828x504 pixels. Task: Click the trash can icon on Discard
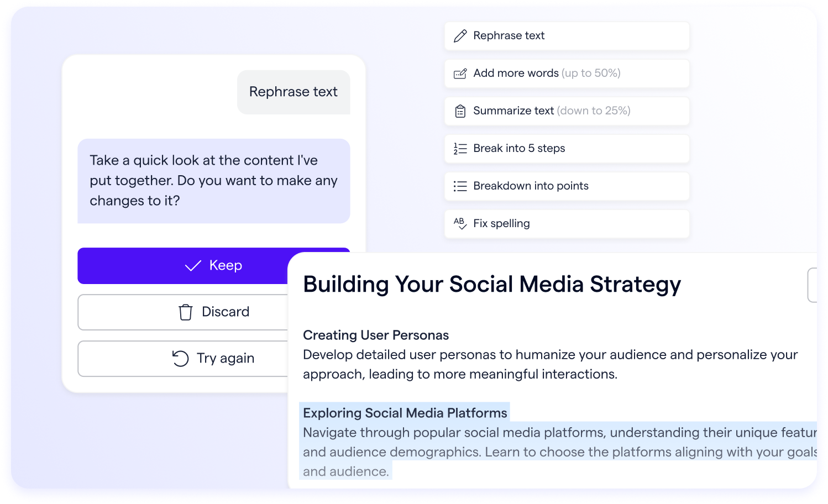tap(186, 312)
